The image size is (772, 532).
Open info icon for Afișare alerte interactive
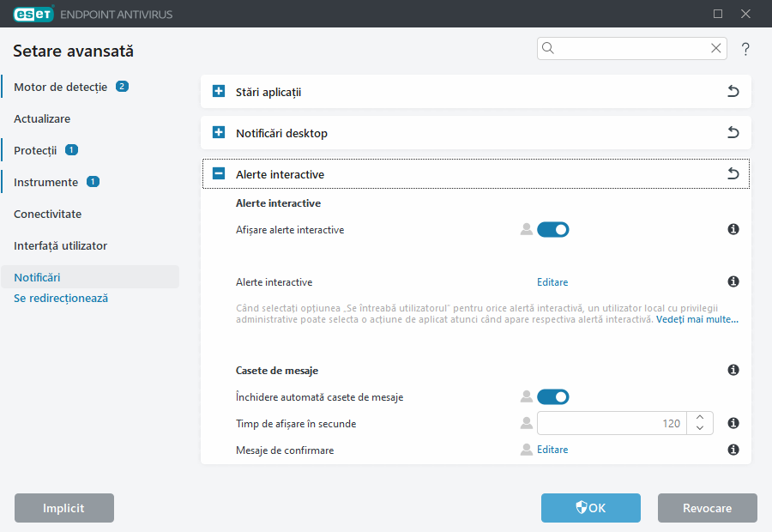pos(733,229)
